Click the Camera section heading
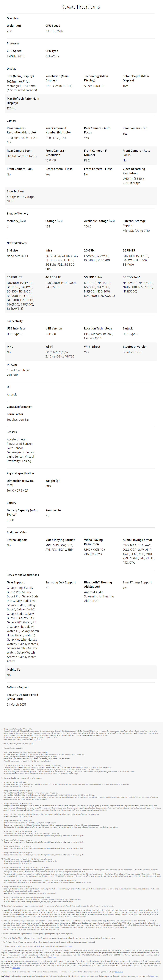 (x=11, y=121)
